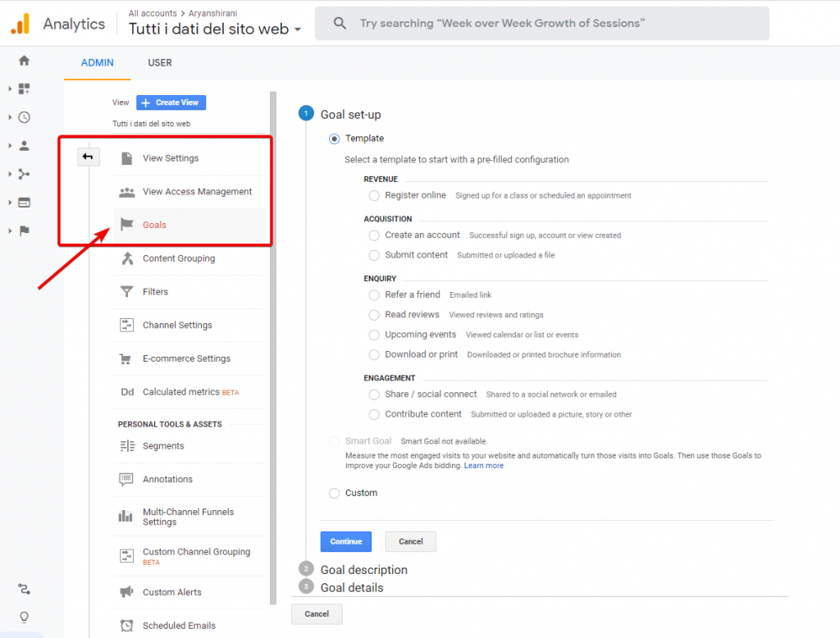Click the Audience person icon in sidebar
This screenshot has width=840, height=638.
(x=24, y=146)
